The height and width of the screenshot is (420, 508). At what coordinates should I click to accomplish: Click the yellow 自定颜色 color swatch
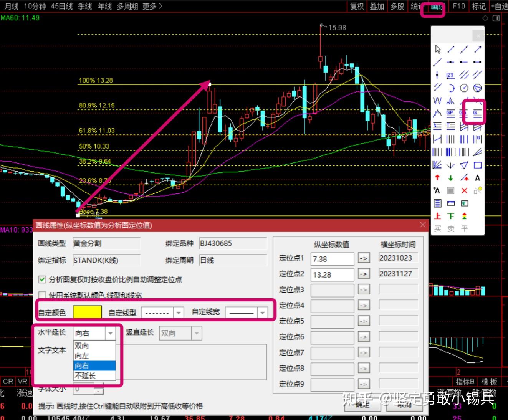[87, 311]
